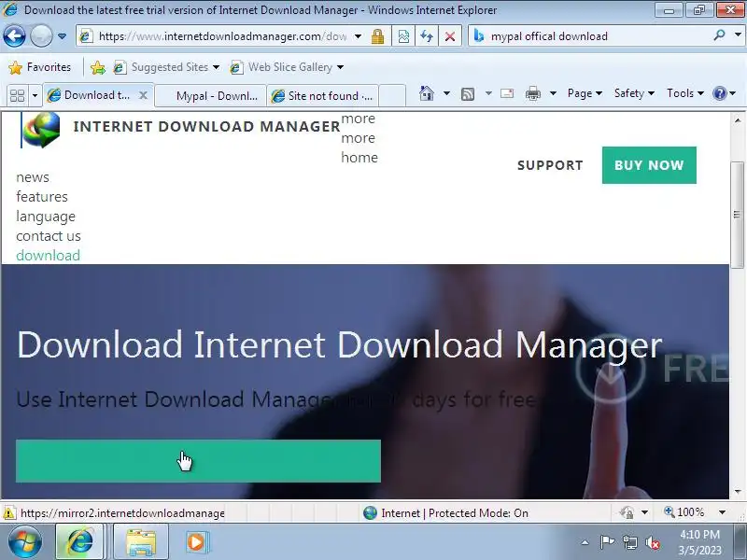Click the BUY NOW button
This screenshot has height=560, width=747.
pyautogui.click(x=649, y=165)
